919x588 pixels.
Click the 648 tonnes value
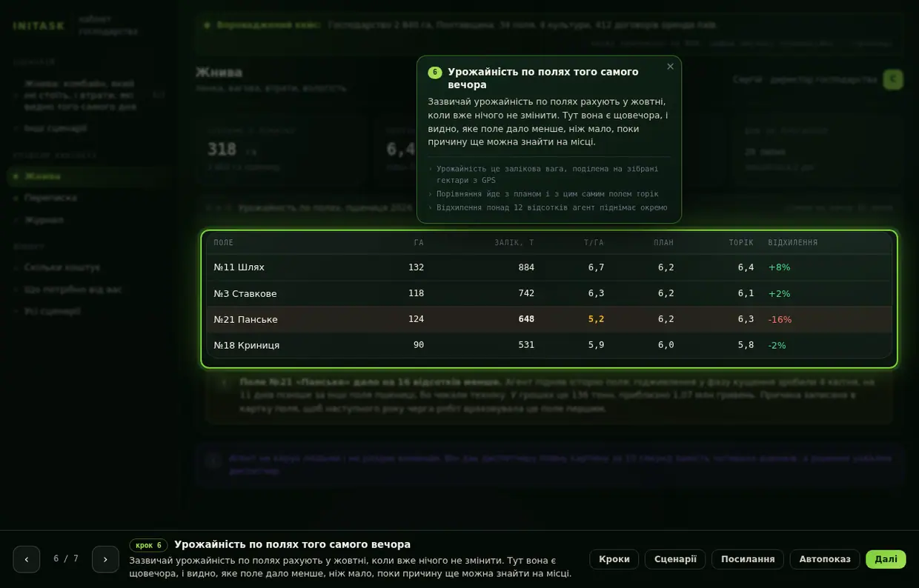click(526, 319)
